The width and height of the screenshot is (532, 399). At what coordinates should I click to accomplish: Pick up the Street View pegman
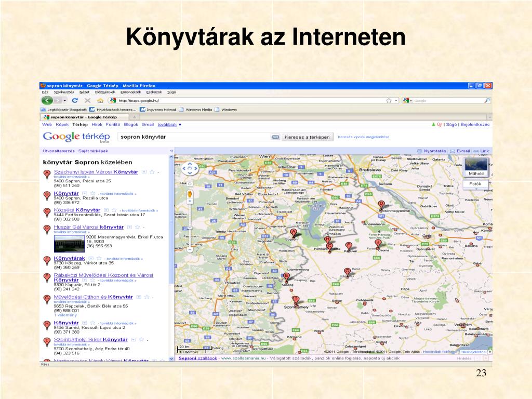point(190,194)
